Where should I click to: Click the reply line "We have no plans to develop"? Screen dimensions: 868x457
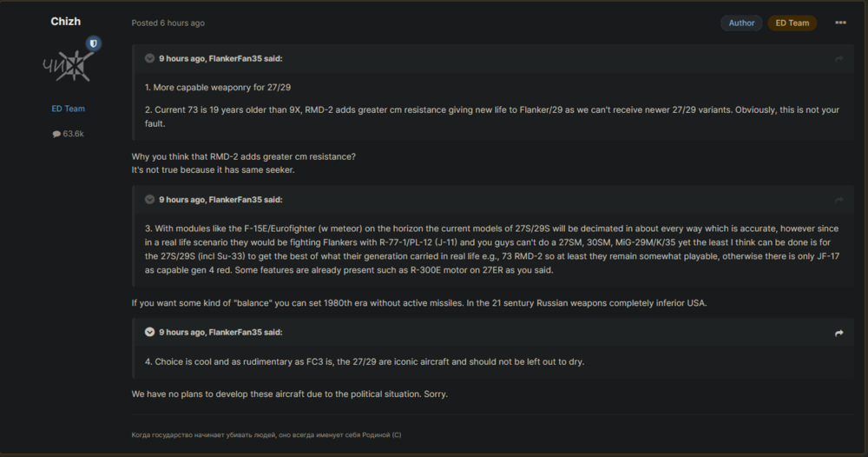290,394
